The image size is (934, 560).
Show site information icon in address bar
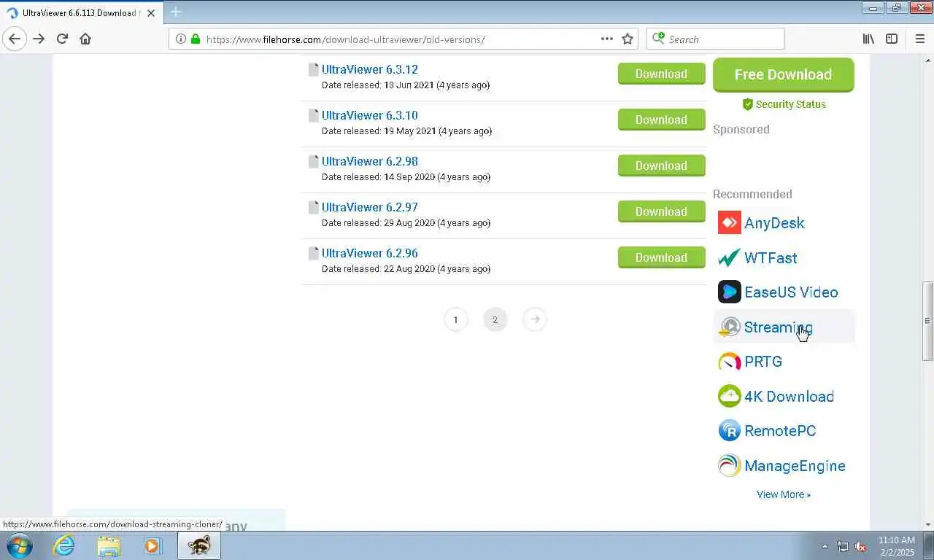click(180, 39)
